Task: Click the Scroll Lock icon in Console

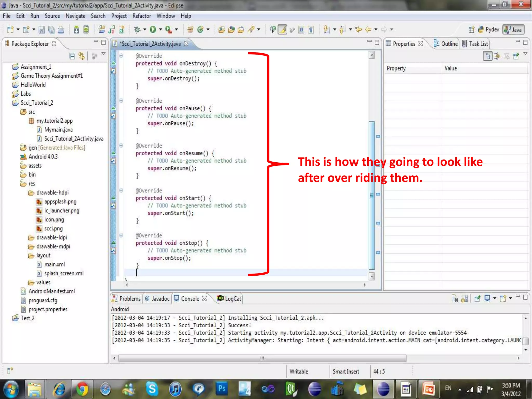Action: pyautogui.click(x=465, y=298)
